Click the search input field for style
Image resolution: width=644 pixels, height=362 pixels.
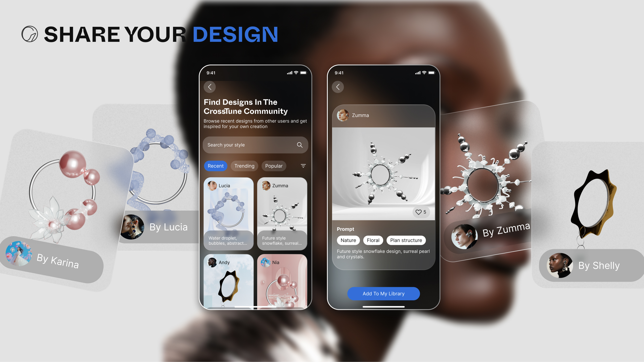point(256,145)
